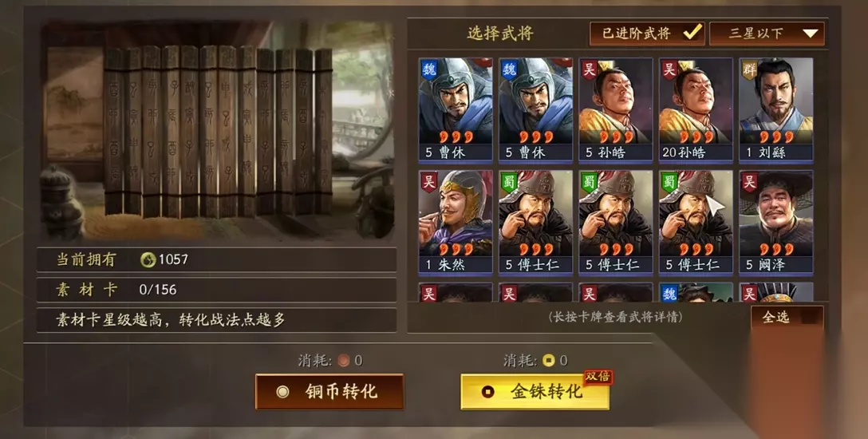Select the 阚泽 general card
Image resolution: width=868 pixels, height=439 pixels.
776,222
